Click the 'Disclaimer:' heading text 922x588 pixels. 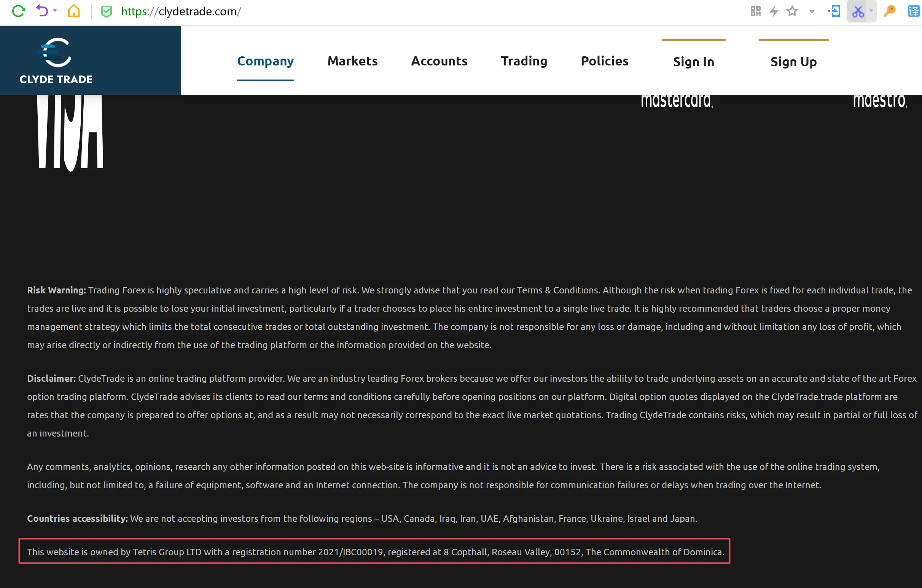coord(51,378)
